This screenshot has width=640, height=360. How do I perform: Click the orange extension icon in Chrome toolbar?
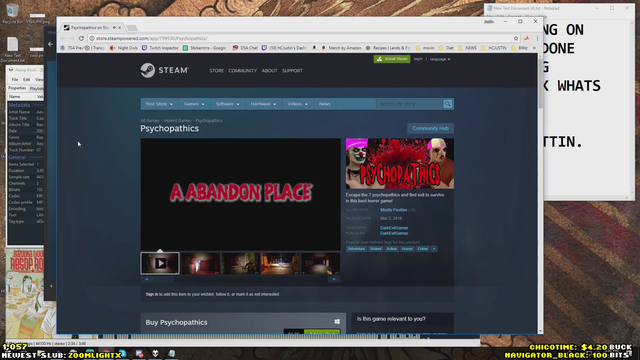tap(527, 38)
